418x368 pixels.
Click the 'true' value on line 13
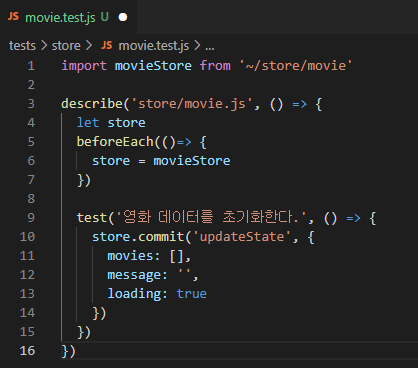pyautogui.click(x=192, y=294)
